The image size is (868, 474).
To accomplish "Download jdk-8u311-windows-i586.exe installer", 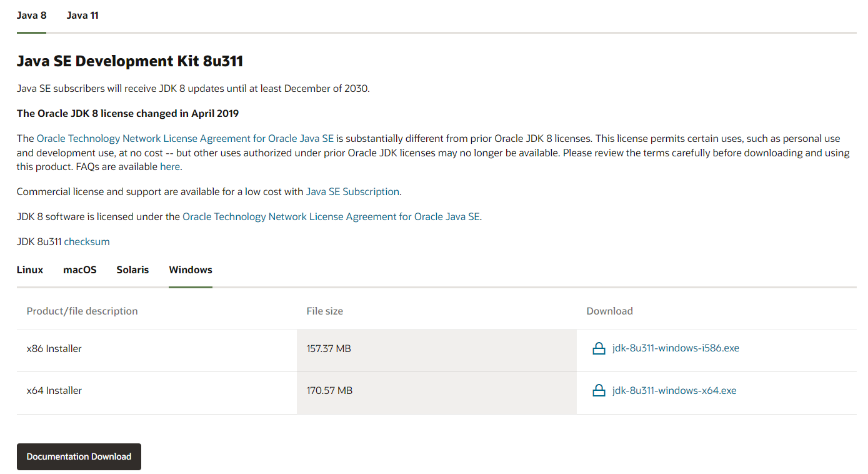I will tap(676, 348).
